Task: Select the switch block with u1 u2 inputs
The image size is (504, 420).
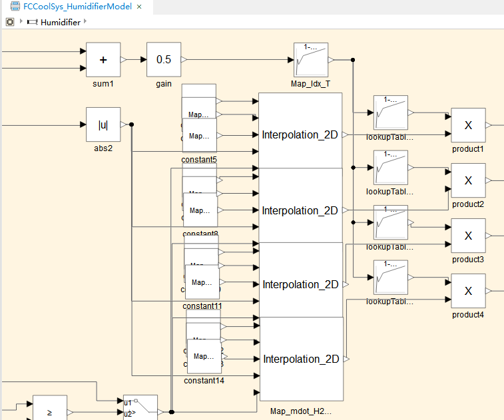Action: (140, 407)
